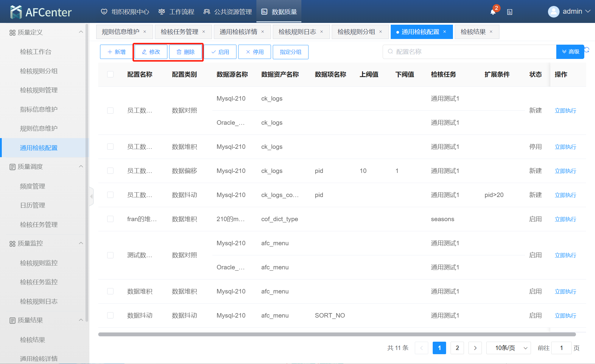Check the row for fran的堆… configuration
Viewport: 595px width, 364px height.
pyautogui.click(x=110, y=219)
